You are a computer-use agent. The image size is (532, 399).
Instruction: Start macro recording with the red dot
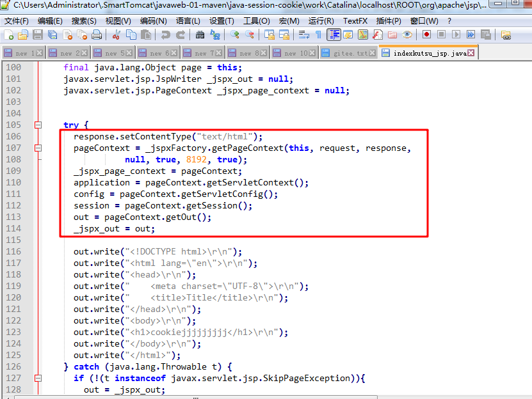click(426, 35)
